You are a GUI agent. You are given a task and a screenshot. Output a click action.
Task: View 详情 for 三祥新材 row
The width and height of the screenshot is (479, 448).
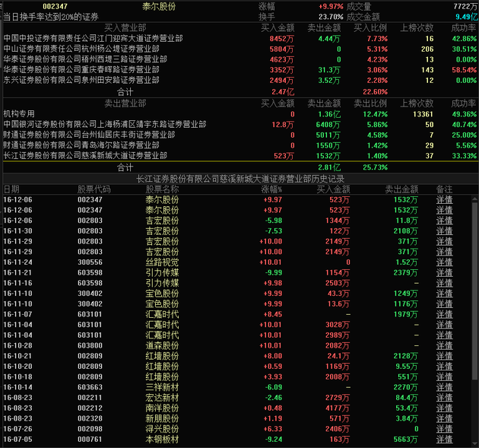coord(444,386)
